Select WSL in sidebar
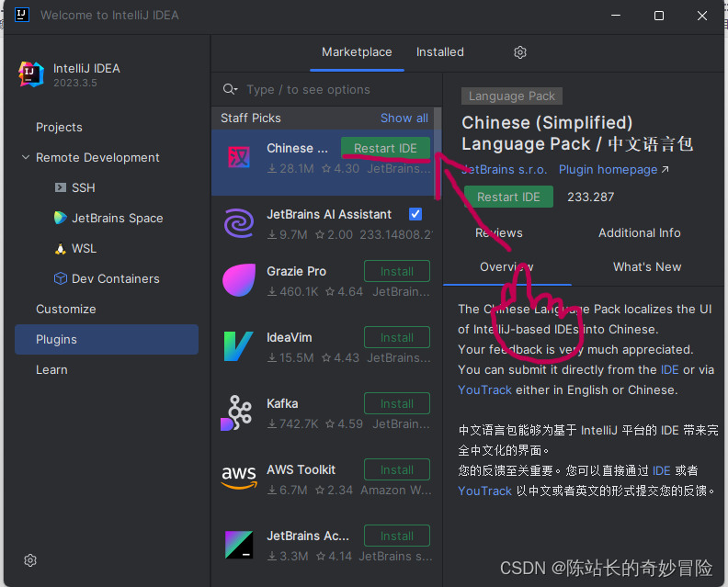The width and height of the screenshot is (728, 587). [x=84, y=249]
